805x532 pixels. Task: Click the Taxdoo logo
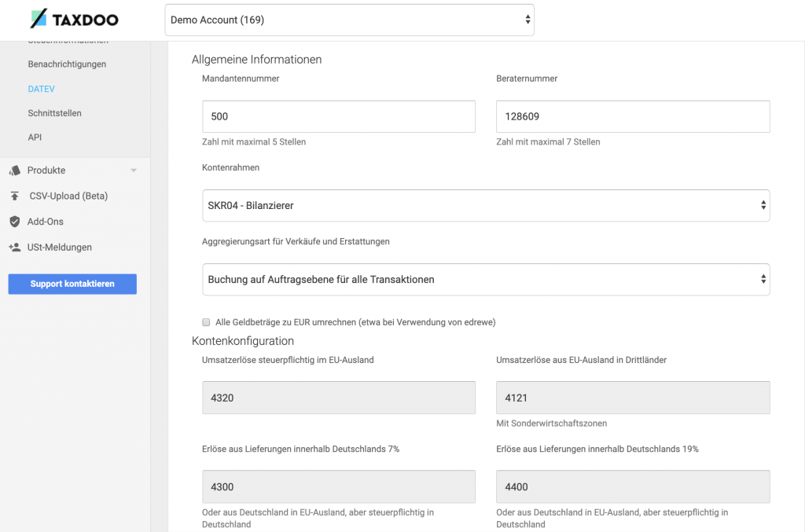[75, 19]
